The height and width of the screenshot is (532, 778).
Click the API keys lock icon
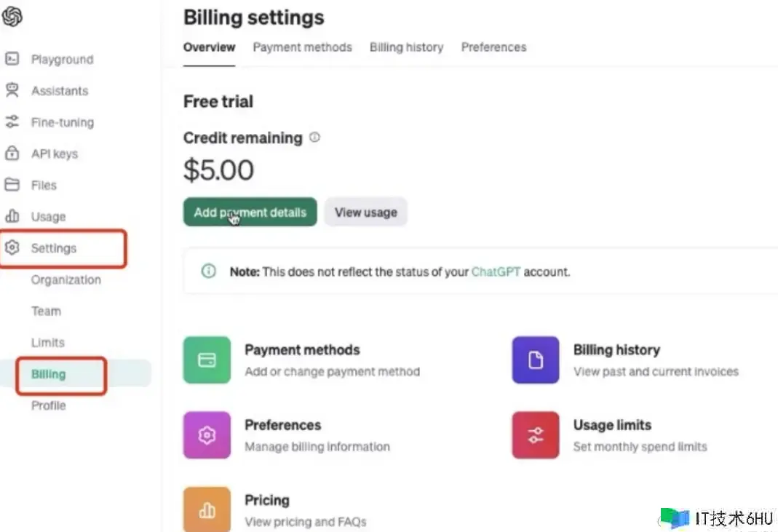(x=12, y=154)
